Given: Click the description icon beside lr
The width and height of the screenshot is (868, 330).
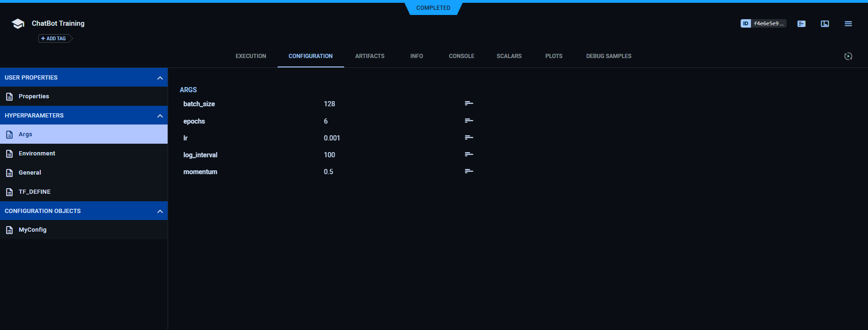Looking at the screenshot, I should [x=469, y=138].
